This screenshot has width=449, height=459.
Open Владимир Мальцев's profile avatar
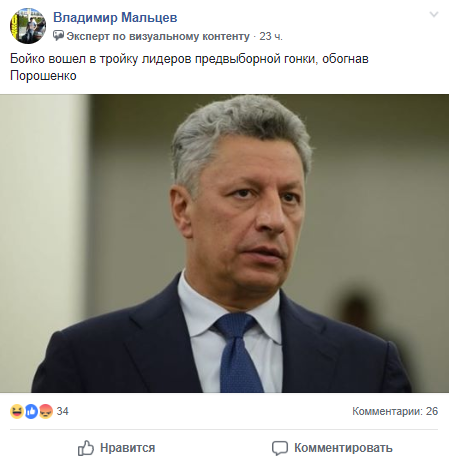click(28, 26)
